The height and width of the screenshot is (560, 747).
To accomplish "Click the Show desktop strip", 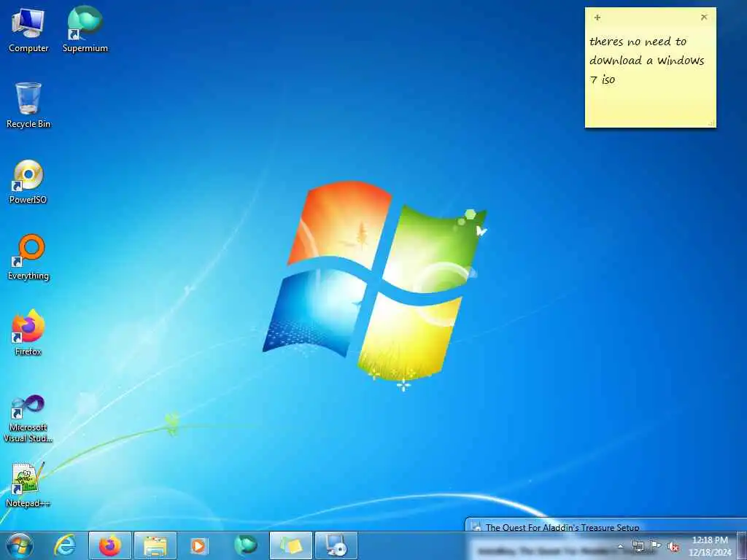I will tap(742, 545).
